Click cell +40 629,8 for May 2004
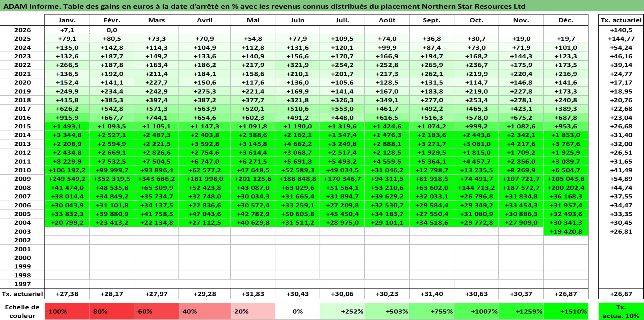644x320 pixels. [x=253, y=222]
